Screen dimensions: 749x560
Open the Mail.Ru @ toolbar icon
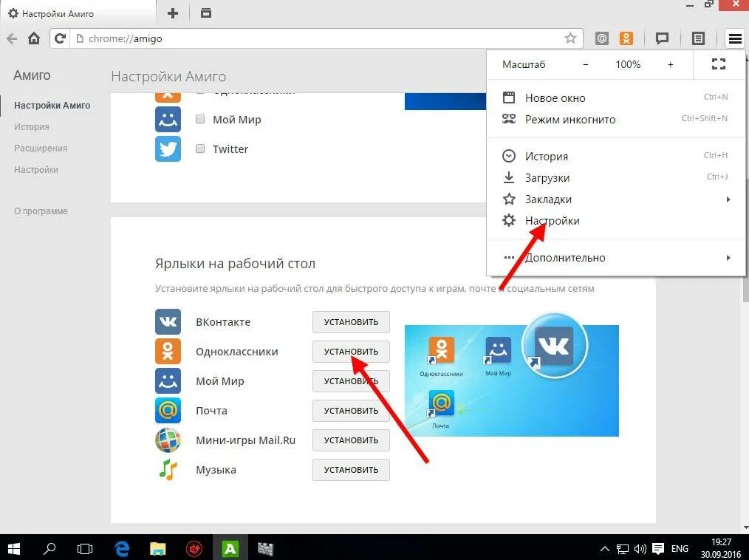point(602,38)
